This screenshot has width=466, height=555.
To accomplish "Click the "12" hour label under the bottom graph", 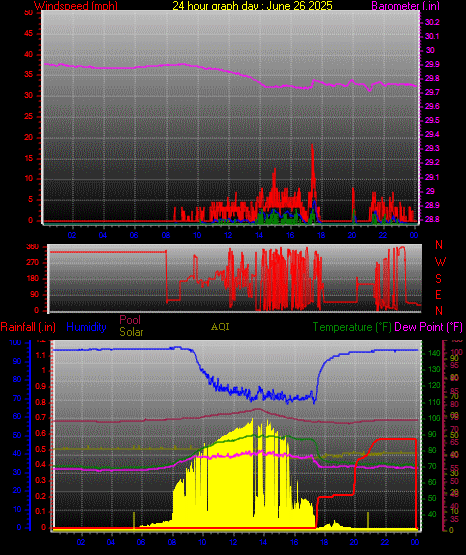I will pos(233,542).
